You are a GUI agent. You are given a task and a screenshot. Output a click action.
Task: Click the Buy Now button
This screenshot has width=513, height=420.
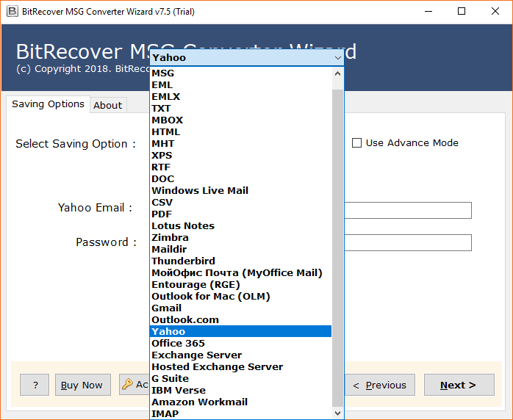pos(83,385)
